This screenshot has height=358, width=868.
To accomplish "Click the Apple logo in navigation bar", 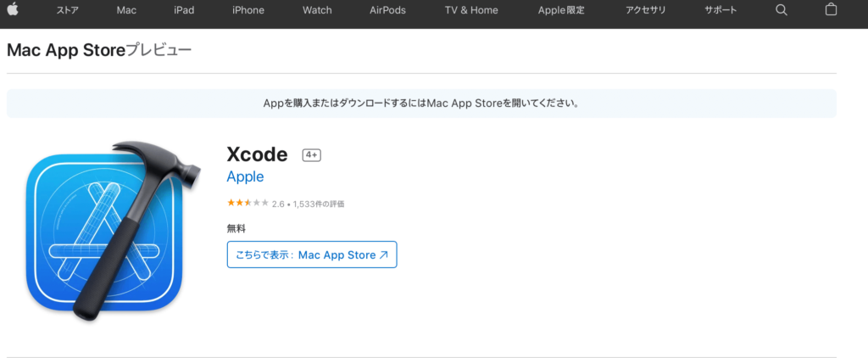I will pyautogui.click(x=13, y=9).
